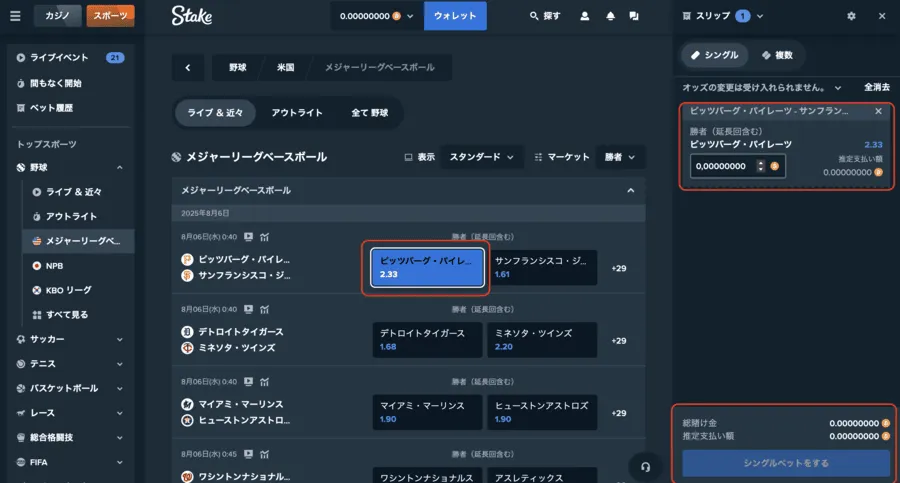Open the スタンダード display dropdown
Viewport: 900px width, 483px height.
click(x=482, y=157)
